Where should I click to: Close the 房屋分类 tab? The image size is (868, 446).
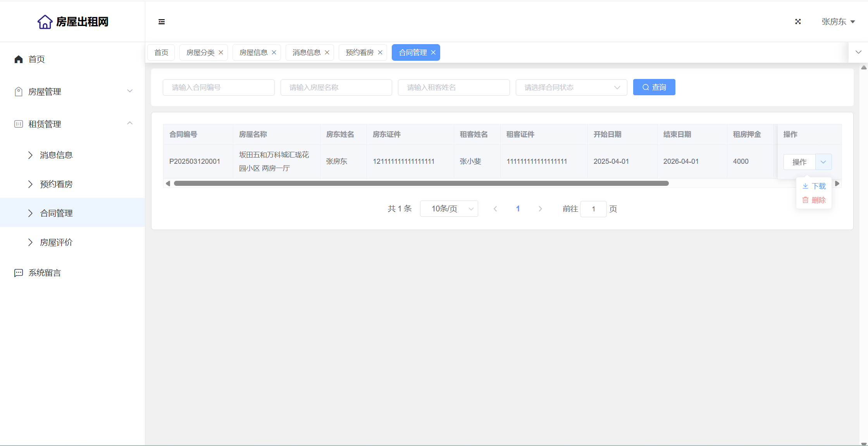pos(221,52)
